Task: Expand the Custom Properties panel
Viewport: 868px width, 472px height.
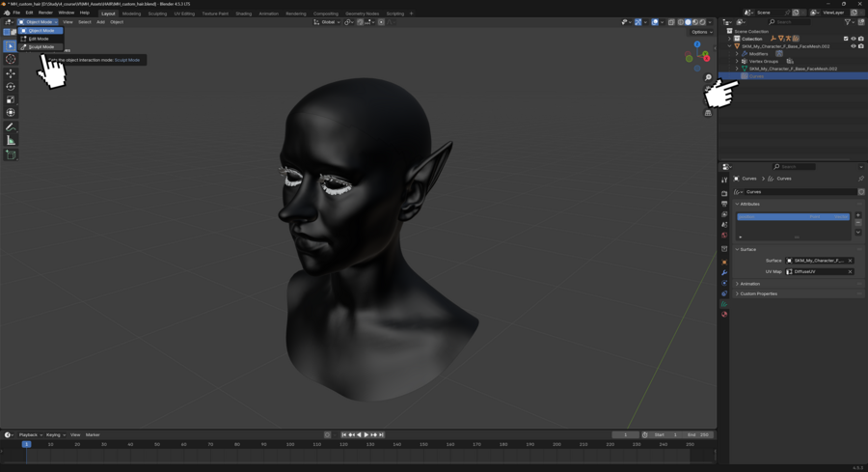Action: point(758,293)
